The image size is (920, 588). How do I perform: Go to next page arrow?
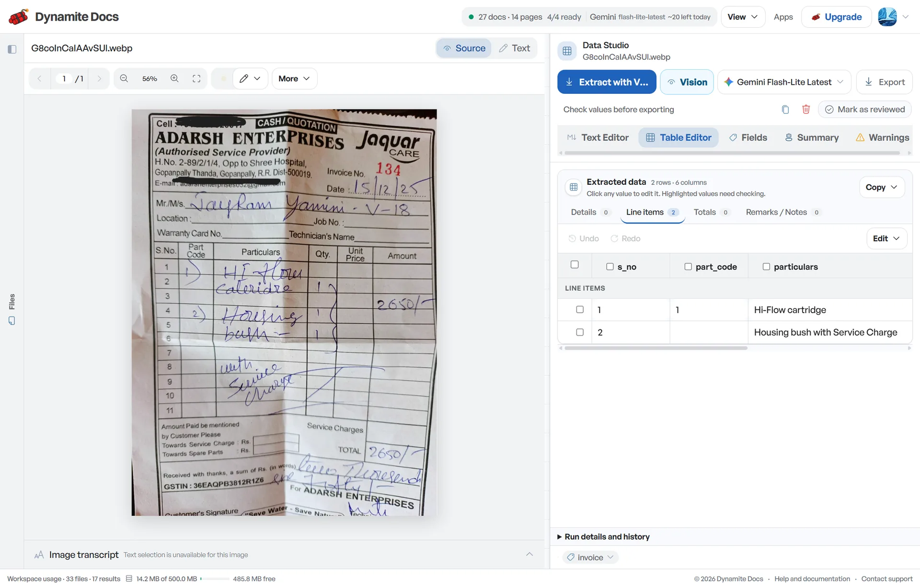point(99,79)
